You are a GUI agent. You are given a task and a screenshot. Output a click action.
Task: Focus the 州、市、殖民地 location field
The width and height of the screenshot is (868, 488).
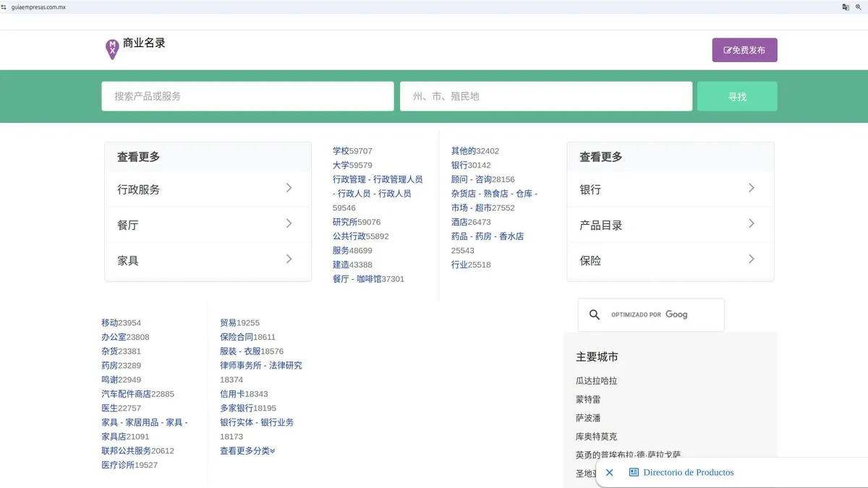tap(546, 96)
